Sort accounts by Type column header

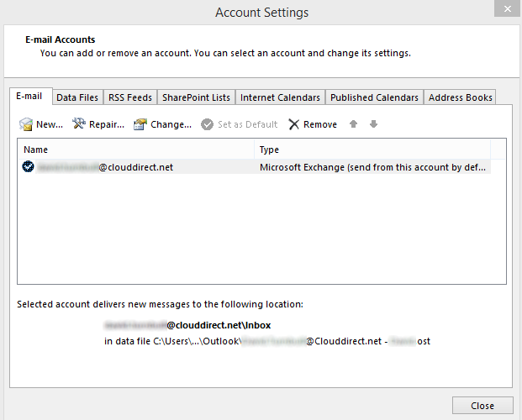[x=370, y=150]
